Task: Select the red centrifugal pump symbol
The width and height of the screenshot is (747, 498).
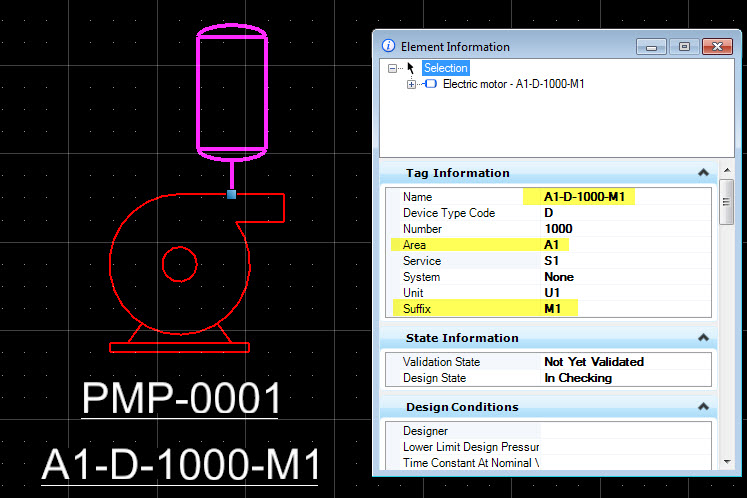Action: 181,266
